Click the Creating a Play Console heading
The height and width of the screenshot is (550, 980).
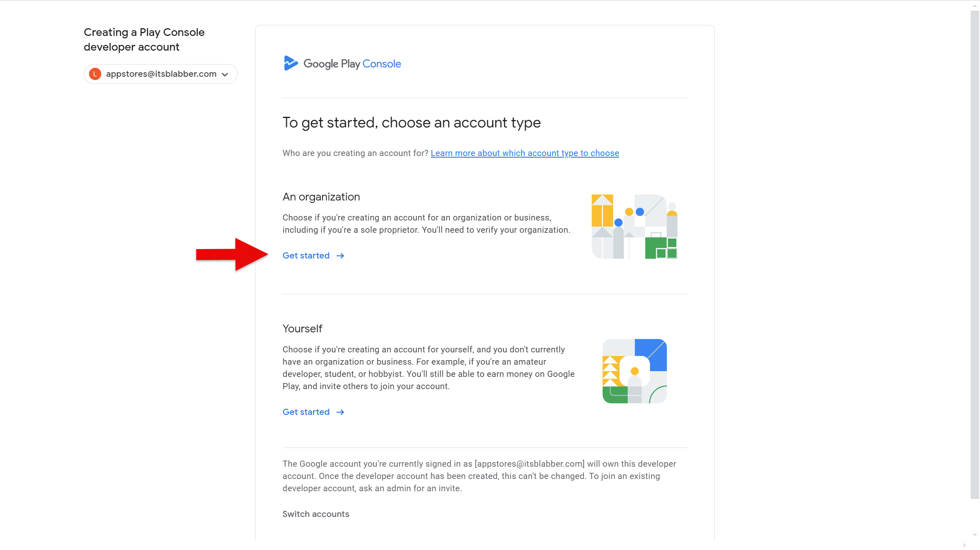point(144,39)
